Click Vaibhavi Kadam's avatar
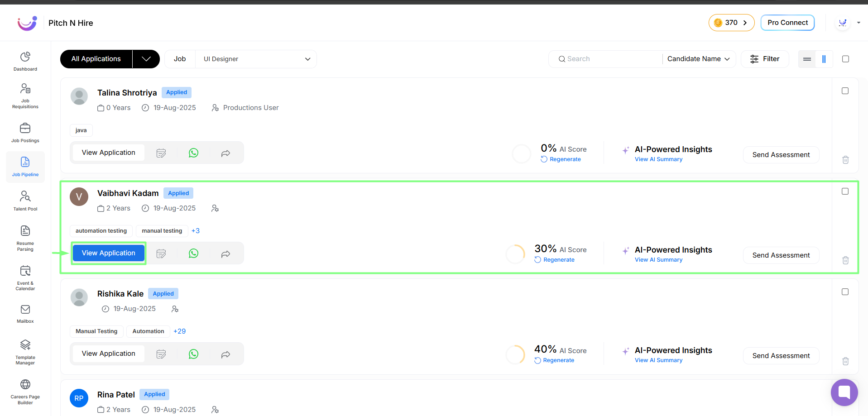The height and width of the screenshot is (416, 868). click(79, 196)
